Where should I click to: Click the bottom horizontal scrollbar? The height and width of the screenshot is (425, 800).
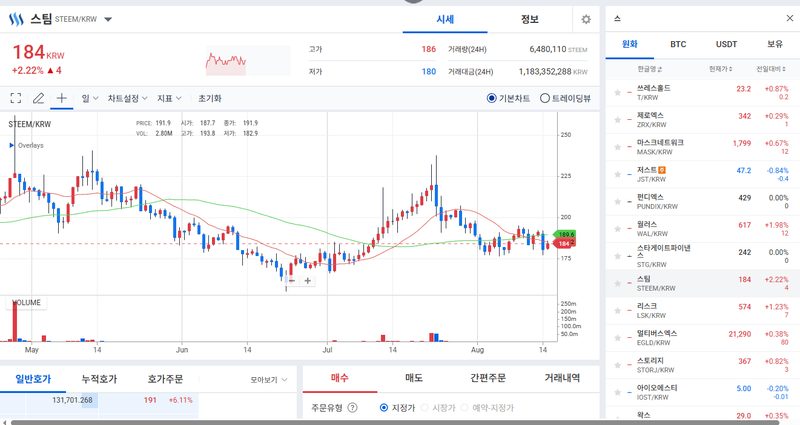395,422
